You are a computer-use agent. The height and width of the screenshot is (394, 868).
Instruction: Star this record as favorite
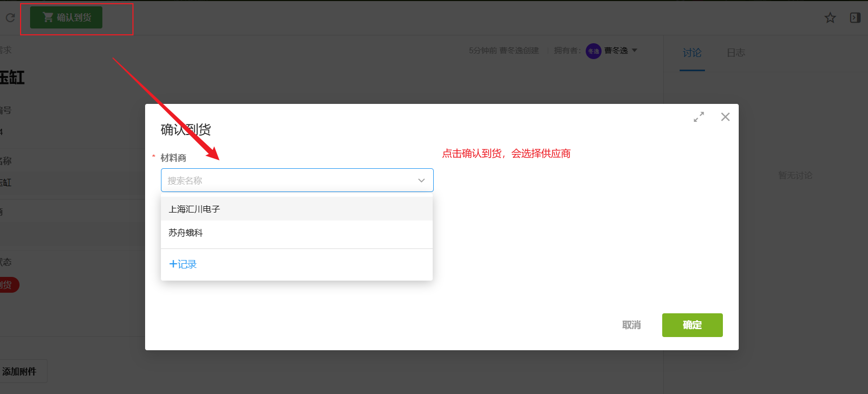(830, 18)
